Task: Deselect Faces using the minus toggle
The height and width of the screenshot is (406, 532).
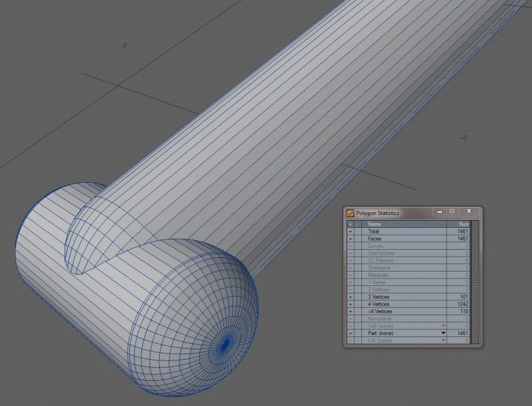Action: click(x=358, y=239)
